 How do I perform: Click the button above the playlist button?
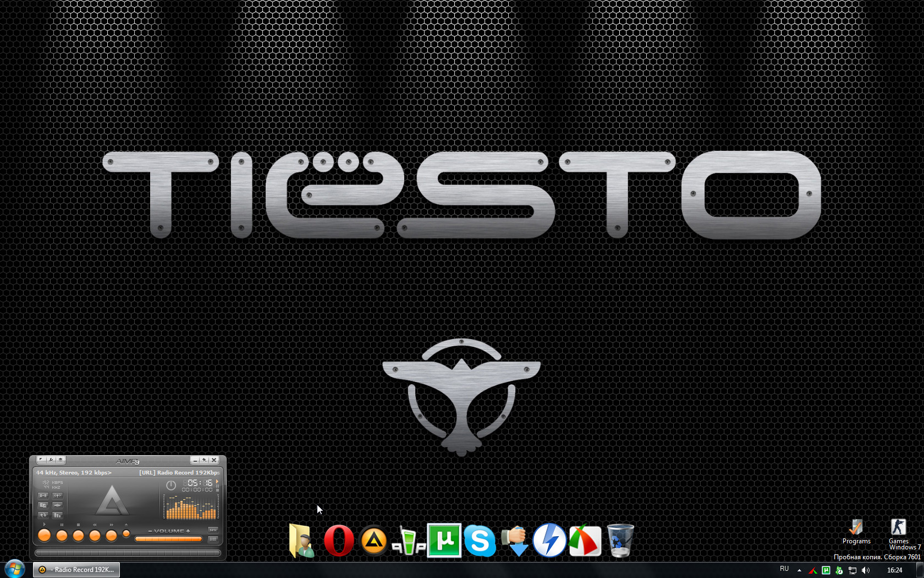[213, 530]
